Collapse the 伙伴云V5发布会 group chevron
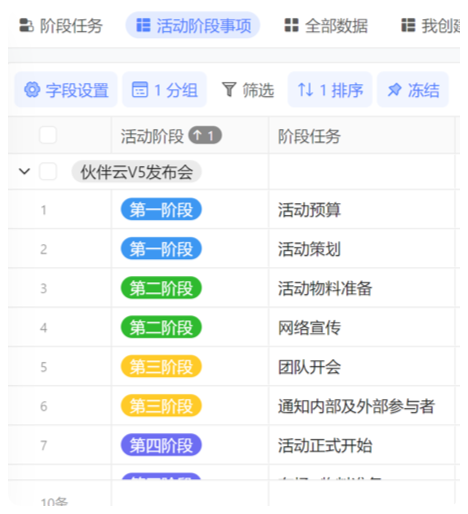Image resolution: width=468 pixels, height=514 pixels. [24, 172]
